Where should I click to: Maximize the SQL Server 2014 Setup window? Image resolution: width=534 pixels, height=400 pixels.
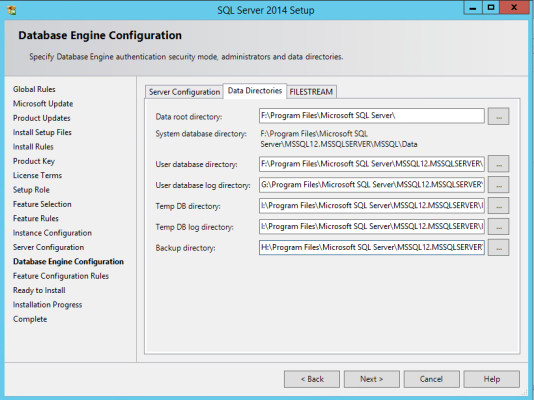pos(491,7)
